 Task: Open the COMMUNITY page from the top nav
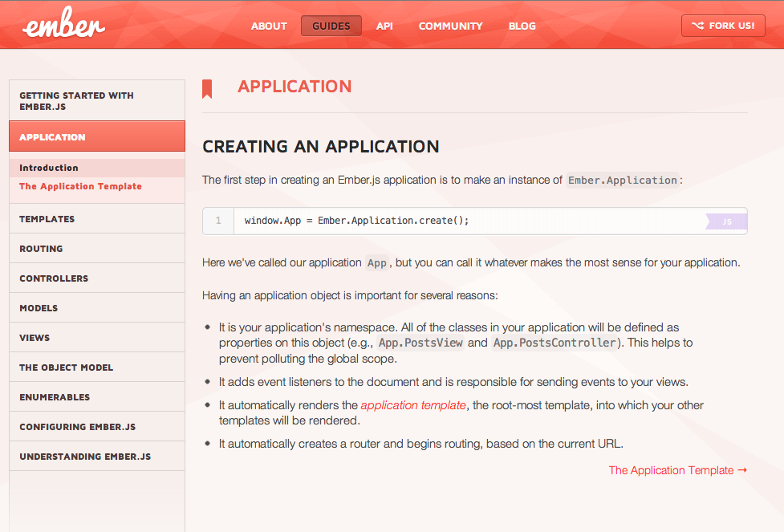[x=450, y=25]
